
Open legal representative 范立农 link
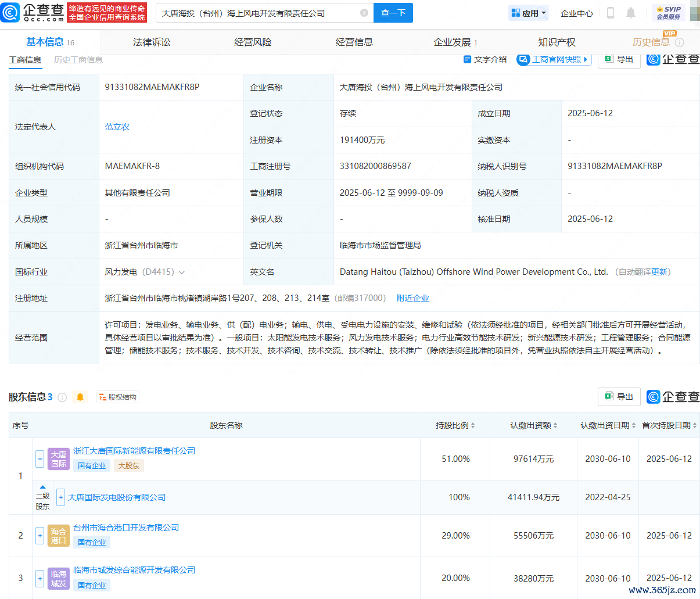pos(117,127)
